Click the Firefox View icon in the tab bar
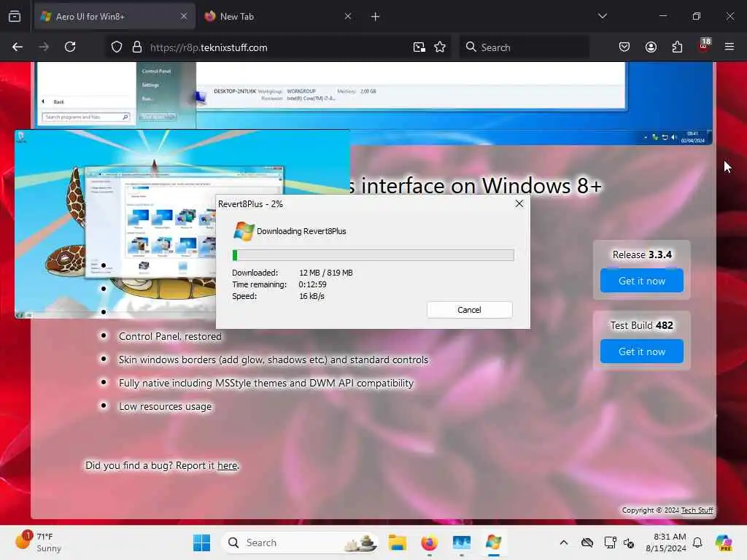Viewport: 747px width, 560px height. click(x=15, y=16)
